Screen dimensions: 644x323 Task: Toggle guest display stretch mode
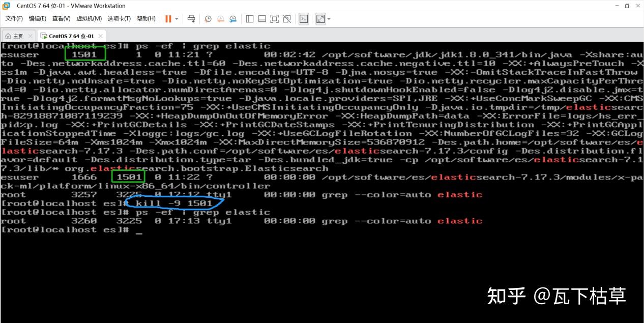[320, 19]
